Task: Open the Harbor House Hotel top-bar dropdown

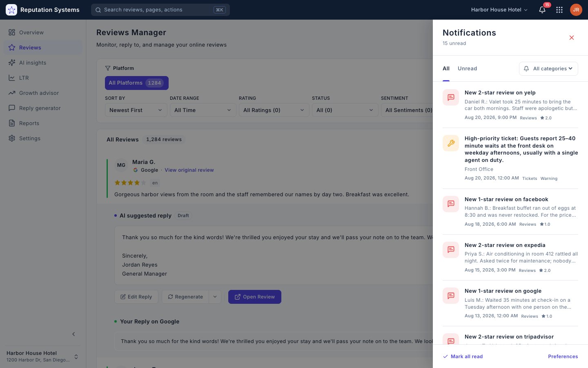Action: (499, 10)
